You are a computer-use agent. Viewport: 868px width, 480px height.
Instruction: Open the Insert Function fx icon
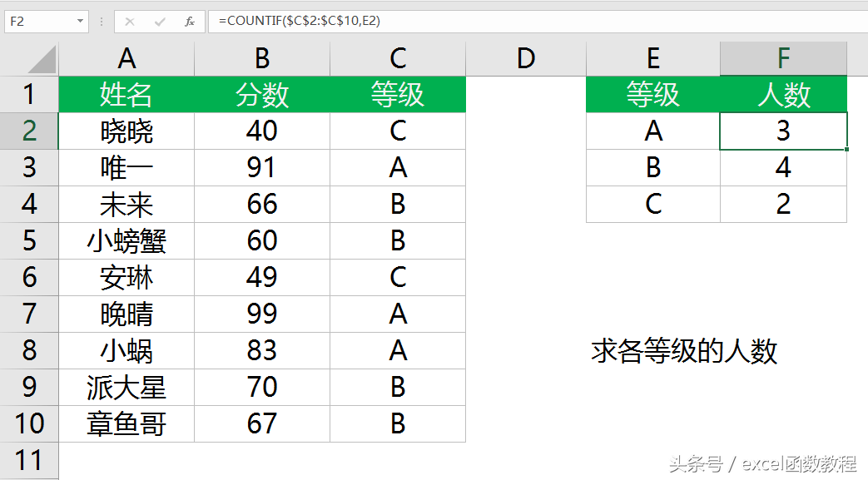[190, 22]
